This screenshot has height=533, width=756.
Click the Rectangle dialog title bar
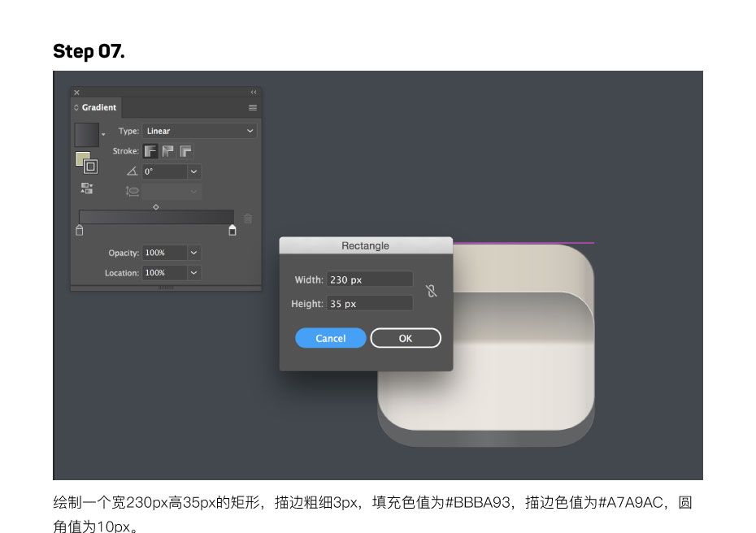pos(366,245)
